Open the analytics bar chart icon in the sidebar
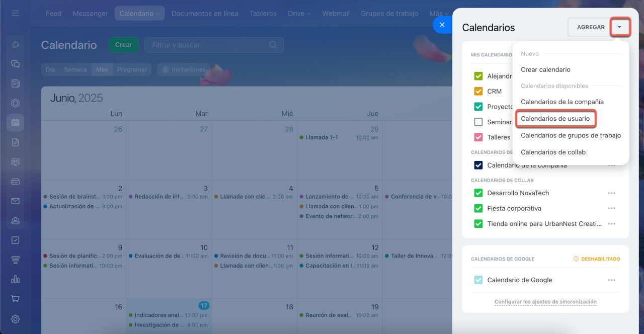This screenshot has height=334, width=644. click(15, 280)
